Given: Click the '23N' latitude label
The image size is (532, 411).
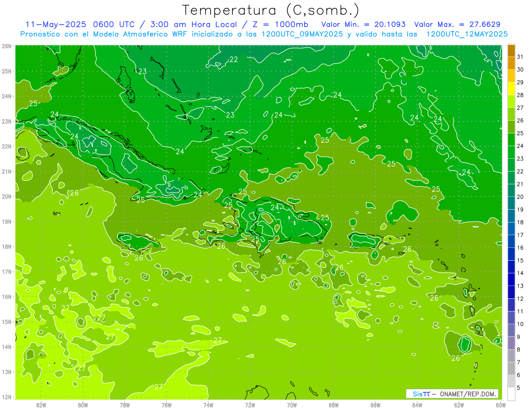Looking at the screenshot, I should (x=7, y=121).
